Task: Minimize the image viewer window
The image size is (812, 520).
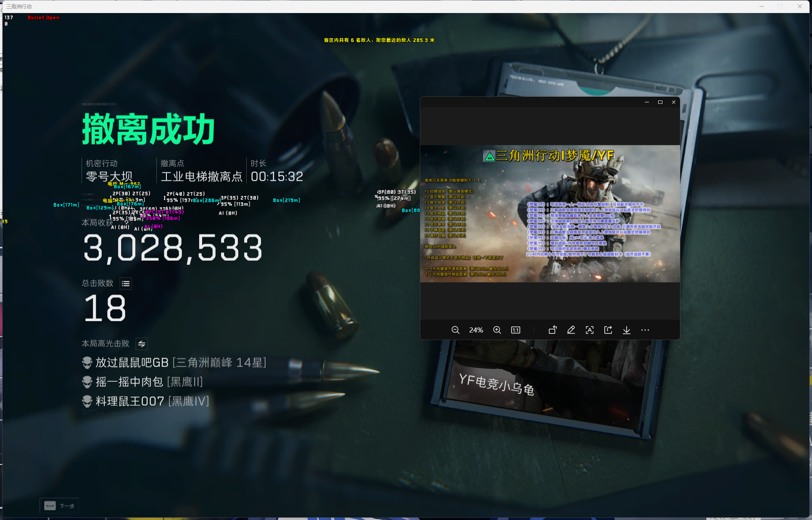Action: point(647,102)
